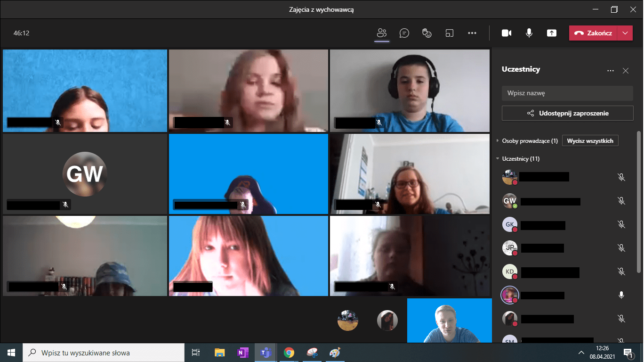This screenshot has width=644, height=362.
Task: Collapse Uczestnicy (11) section
Action: coord(498,159)
